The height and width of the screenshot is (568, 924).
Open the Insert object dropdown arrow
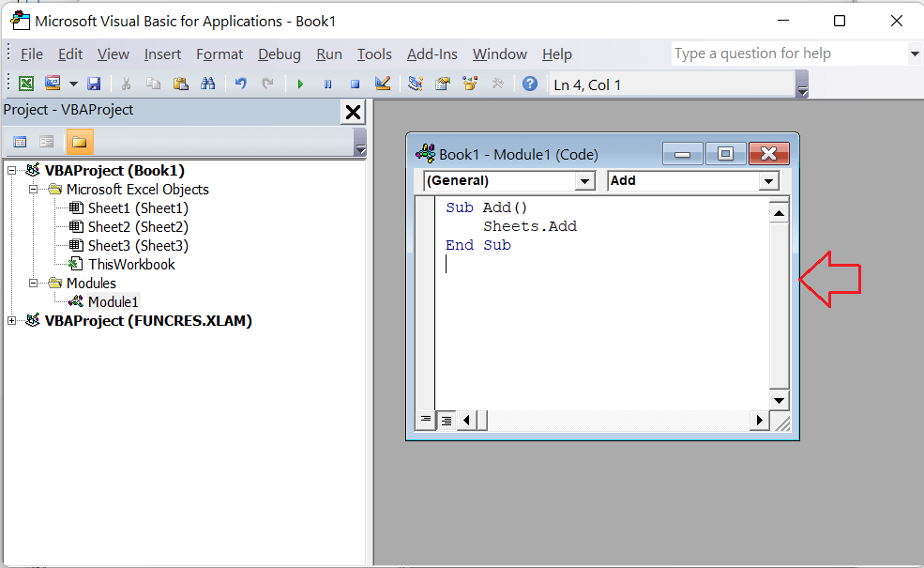coord(73,84)
